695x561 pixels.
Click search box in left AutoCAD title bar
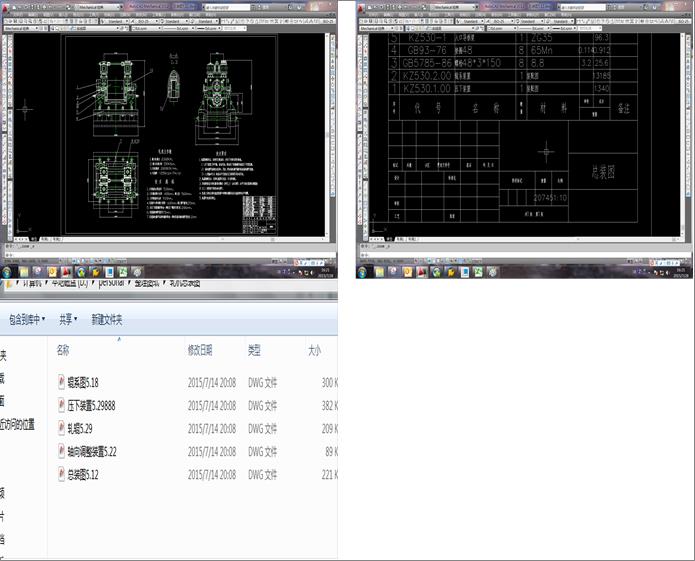227,7
